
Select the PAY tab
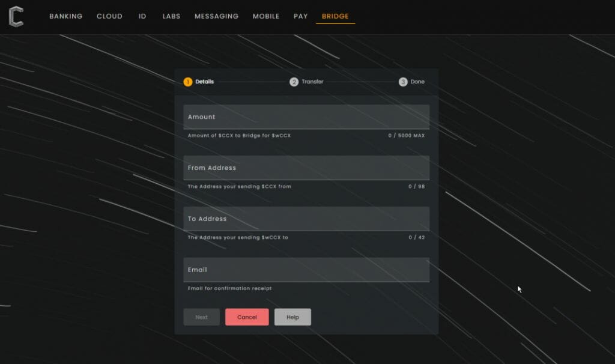(300, 16)
